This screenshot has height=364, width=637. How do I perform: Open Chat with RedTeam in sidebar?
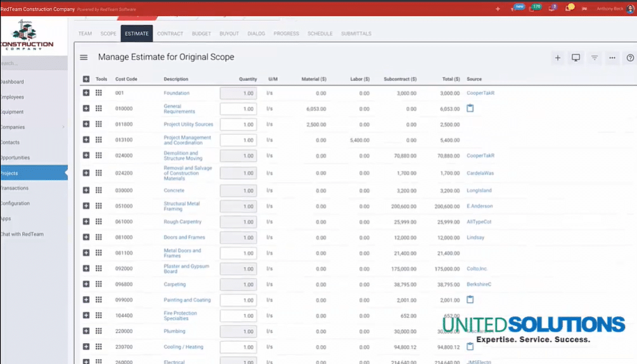[x=22, y=234]
